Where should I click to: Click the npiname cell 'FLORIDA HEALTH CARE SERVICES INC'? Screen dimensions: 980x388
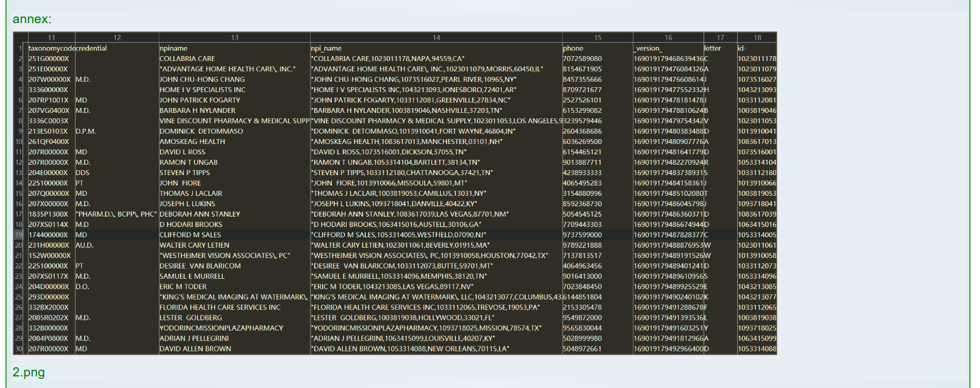coord(234,307)
